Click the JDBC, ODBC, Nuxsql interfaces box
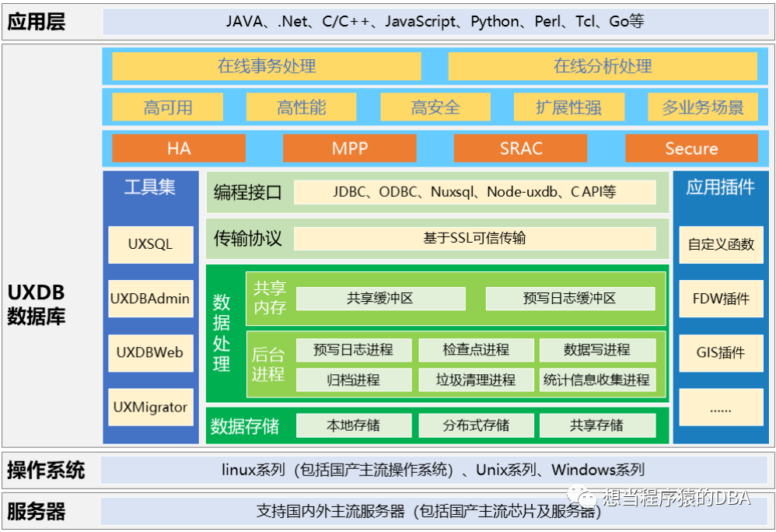Image resolution: width=776 pixels, height=532 pixels. coord(474,192)
